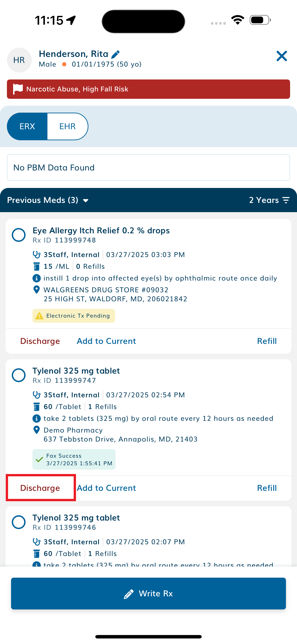Close the patient view with X
The width and height of the screenshot is (297, 644).
pyautogui.click(x=282, y=56)
